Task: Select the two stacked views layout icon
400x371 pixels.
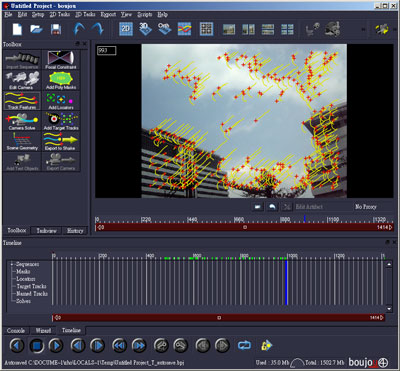Action: coord(268,29)
